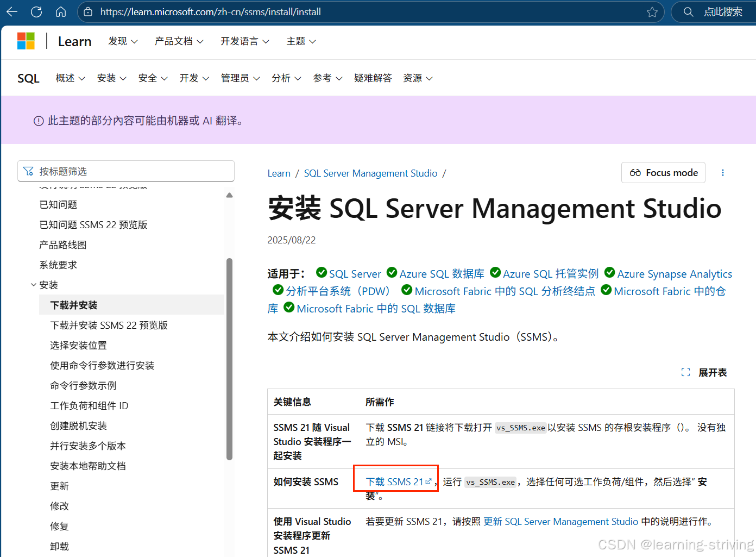Open 下载并安装 SSMS 22 预览版 sidebar item
This screenshot has width=756, height=557.
(109, 325)
